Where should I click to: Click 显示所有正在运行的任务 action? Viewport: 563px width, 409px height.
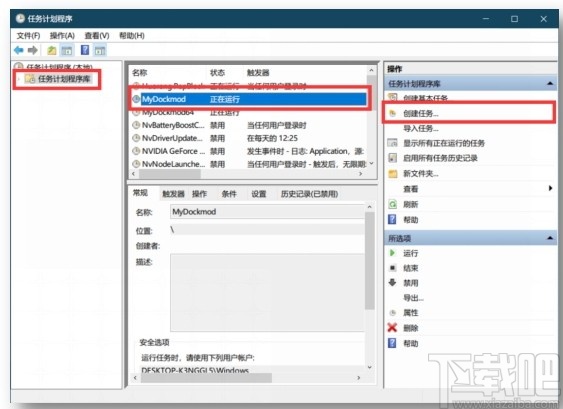click(444, 143)
